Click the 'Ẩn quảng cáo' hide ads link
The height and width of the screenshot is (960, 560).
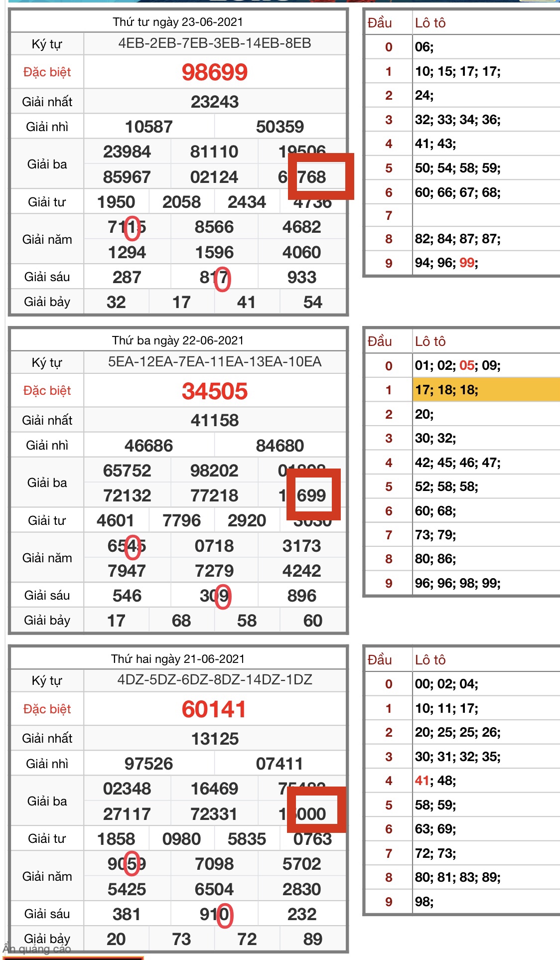37,949
